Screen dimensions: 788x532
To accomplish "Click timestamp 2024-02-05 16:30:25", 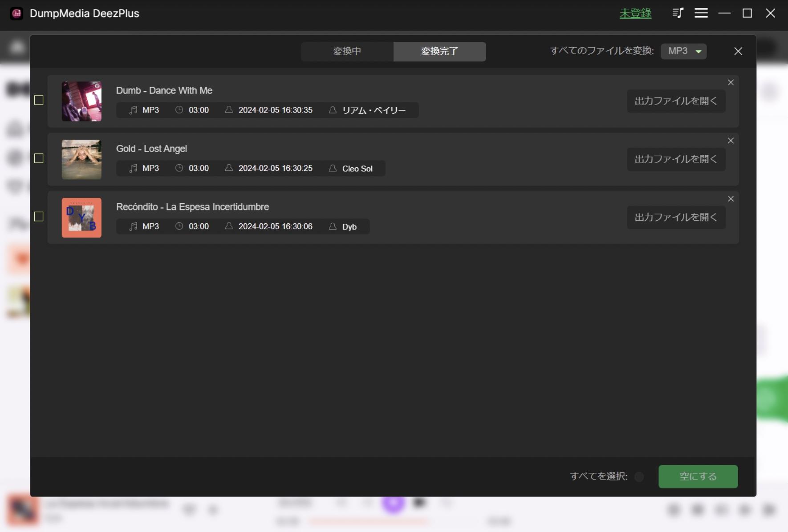I will tap(275, 168).
